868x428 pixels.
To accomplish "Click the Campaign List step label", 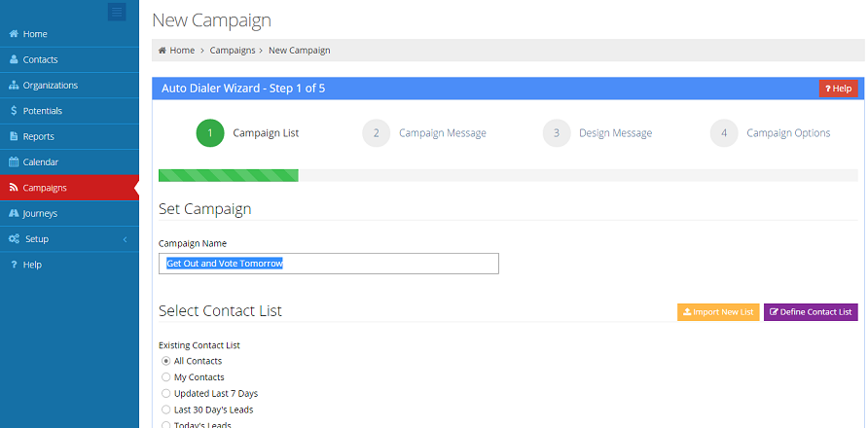I will tap(266, 133).
